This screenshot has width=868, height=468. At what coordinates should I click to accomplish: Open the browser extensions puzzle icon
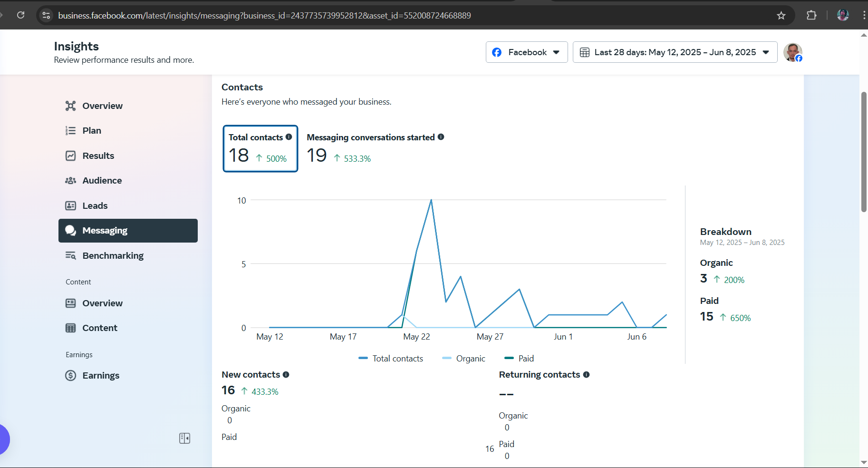811,16
